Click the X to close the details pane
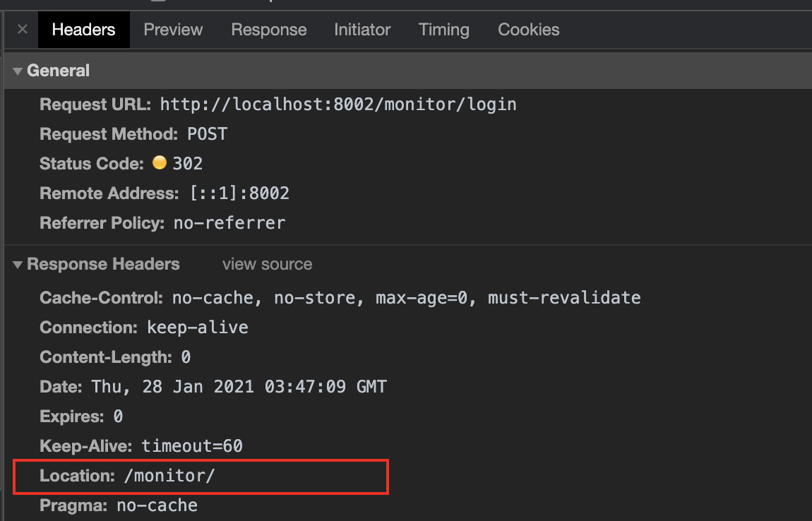The image size is (812, 521). [21, 30]
